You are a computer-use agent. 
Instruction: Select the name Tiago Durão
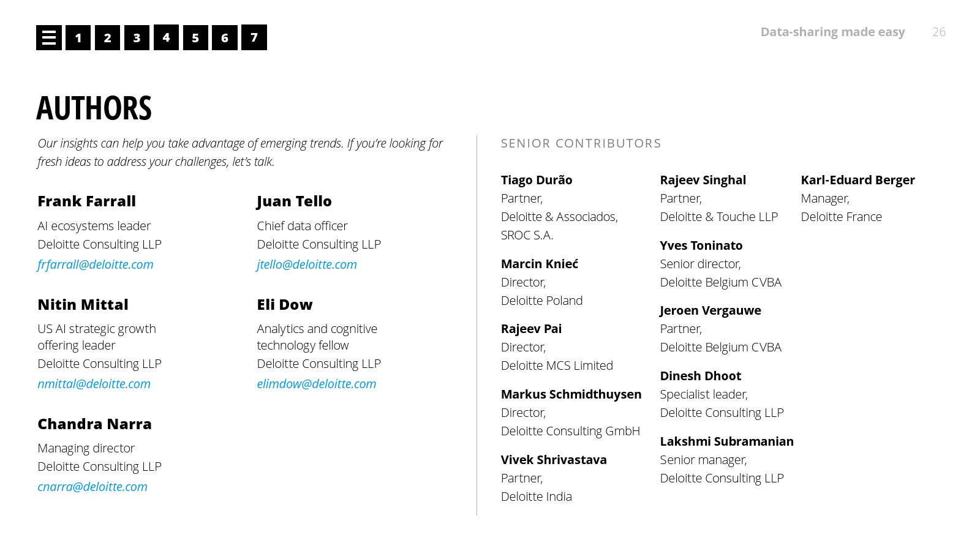click(x=537, y=180)
